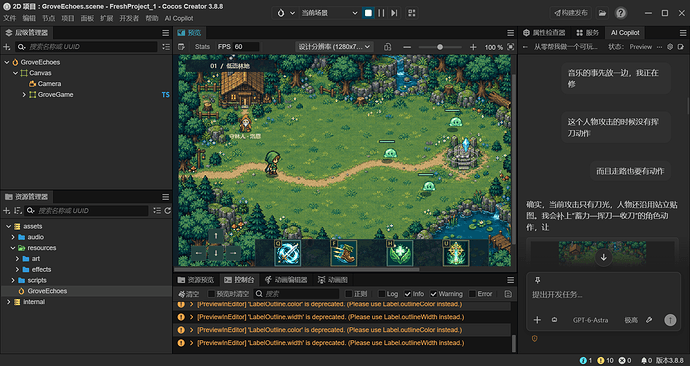Click the assets list collapse icon
The height and width of the screenshot is (366, 690).
(x=157, y=211)
